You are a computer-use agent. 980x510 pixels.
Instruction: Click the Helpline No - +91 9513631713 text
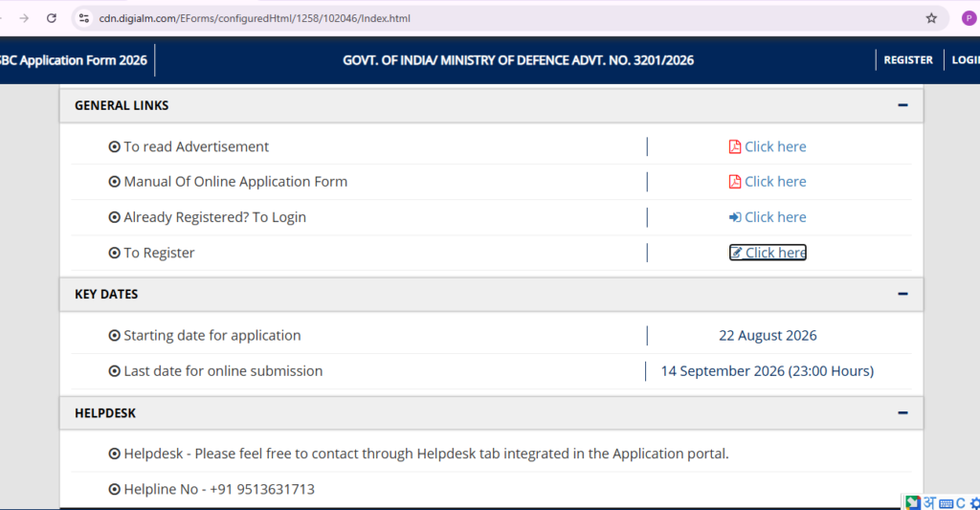coord(219,489)
